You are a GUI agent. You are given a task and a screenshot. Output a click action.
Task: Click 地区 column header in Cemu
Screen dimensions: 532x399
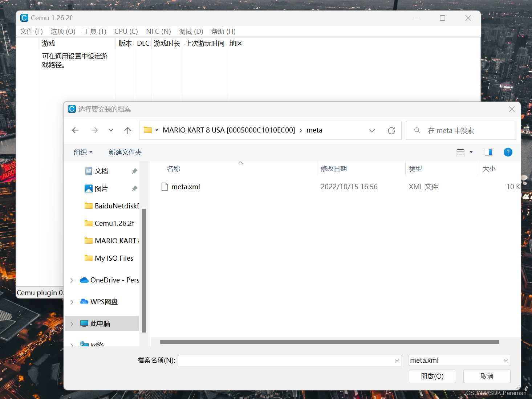[236, 44]
